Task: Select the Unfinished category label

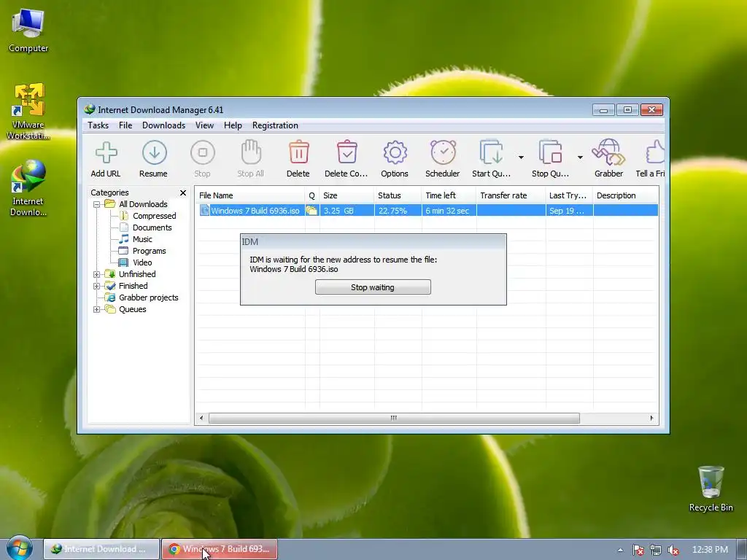Action: [x=137, y=274]
